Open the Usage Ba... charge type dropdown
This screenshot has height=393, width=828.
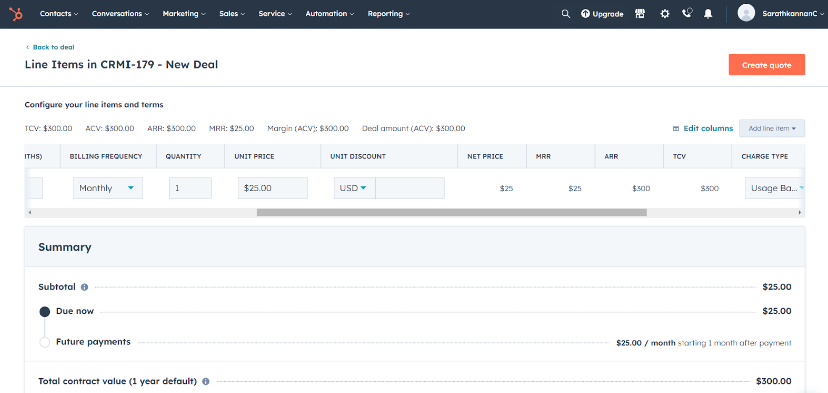tap(775, 188)
